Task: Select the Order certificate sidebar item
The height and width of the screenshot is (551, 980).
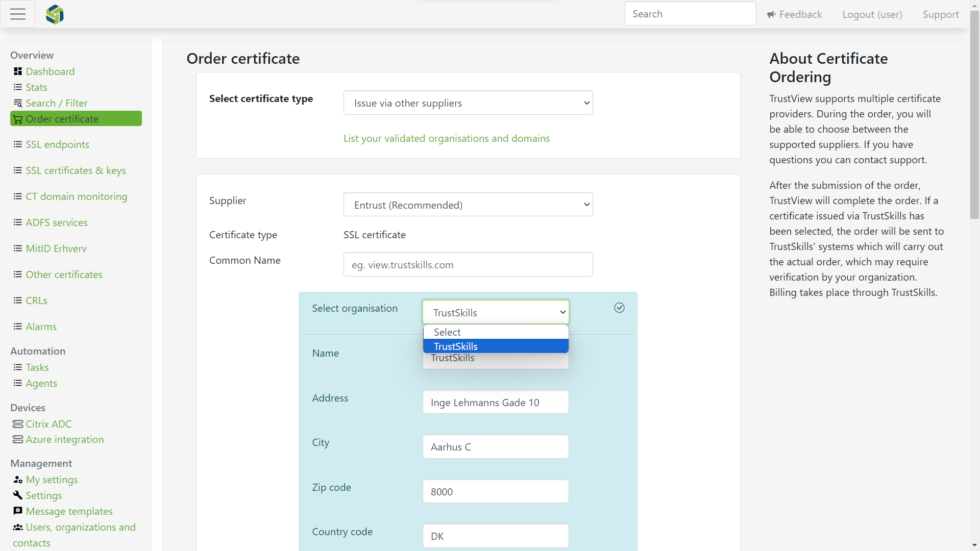Action: click(76, 119)
